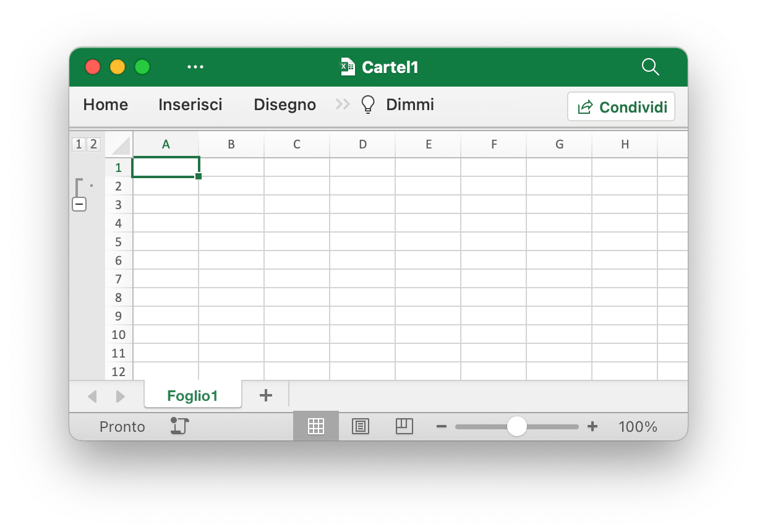Zoom out with the minus button
The width and height of the screenshot is (757, 532).
442,426
